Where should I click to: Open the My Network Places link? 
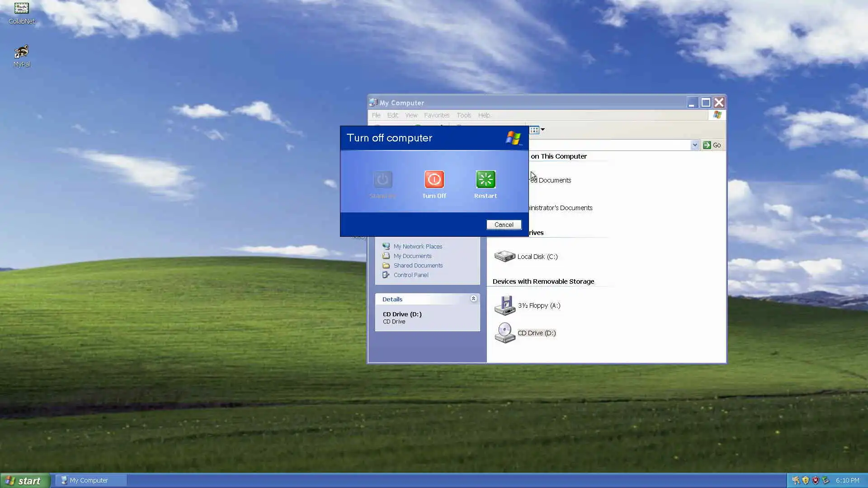click(x=417, y=246)
